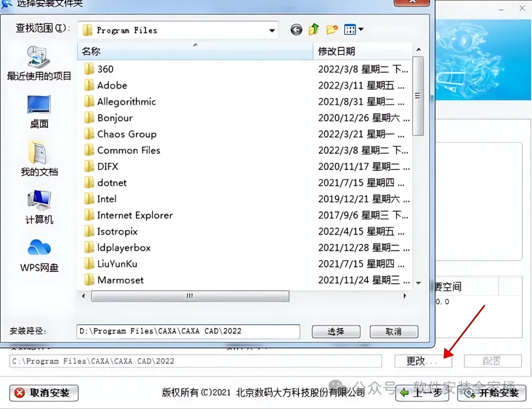532x409 pixels.
Task: Select the Internet Explorer folder icon
Action: point(89,215)
